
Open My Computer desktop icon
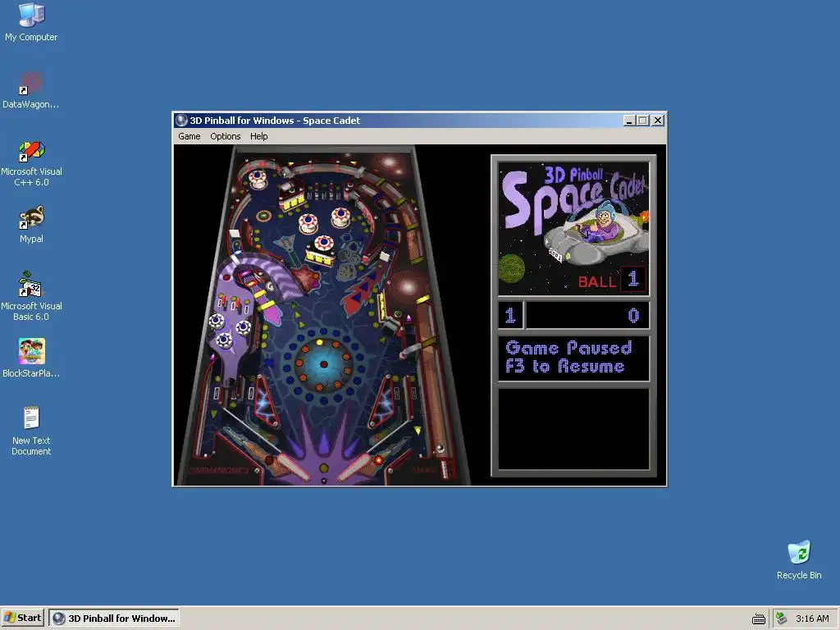[x=31, y=21]
